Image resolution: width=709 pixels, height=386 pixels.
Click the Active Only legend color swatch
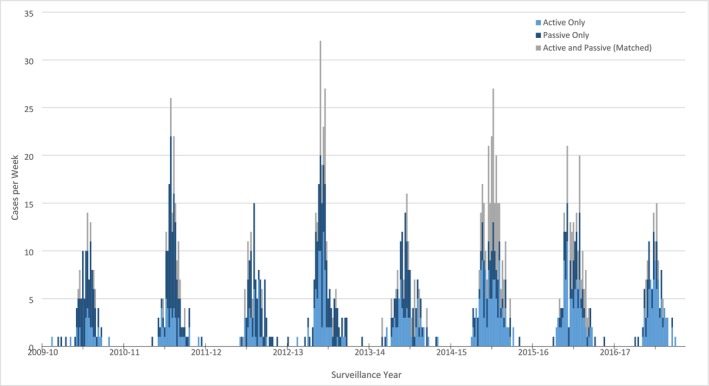[538, 23]
